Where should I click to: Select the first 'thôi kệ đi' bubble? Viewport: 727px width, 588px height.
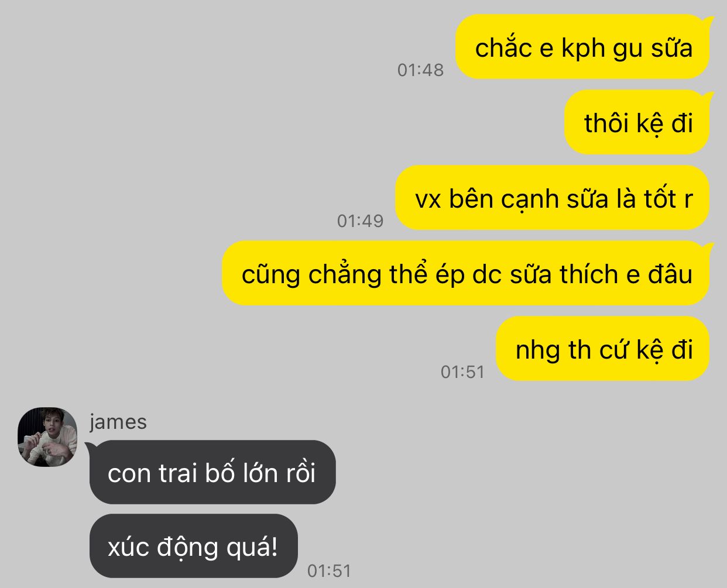(637, 123)
